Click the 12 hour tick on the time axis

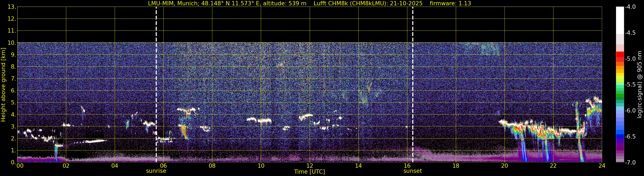[x=310, y=166]
